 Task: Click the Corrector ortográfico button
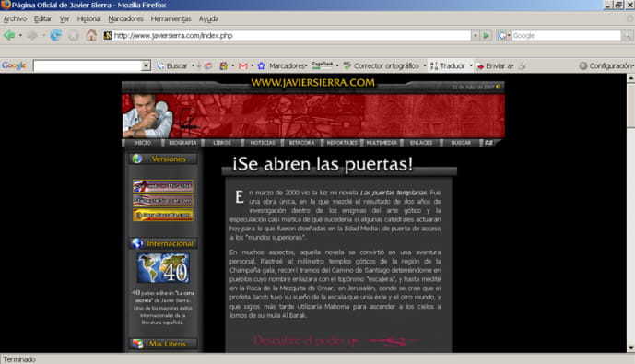pos(381,65)
